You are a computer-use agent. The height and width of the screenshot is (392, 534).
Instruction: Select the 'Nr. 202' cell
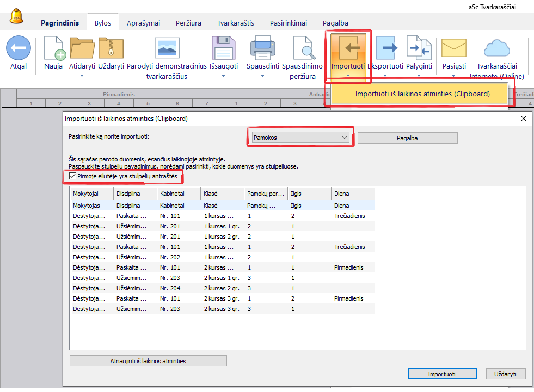coord(170,257)
